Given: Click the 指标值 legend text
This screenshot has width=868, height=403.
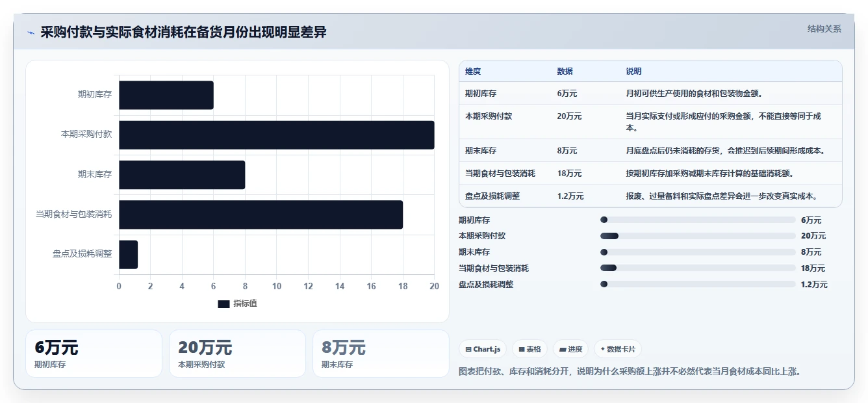Looking at the screenshot, I should 246,304.
